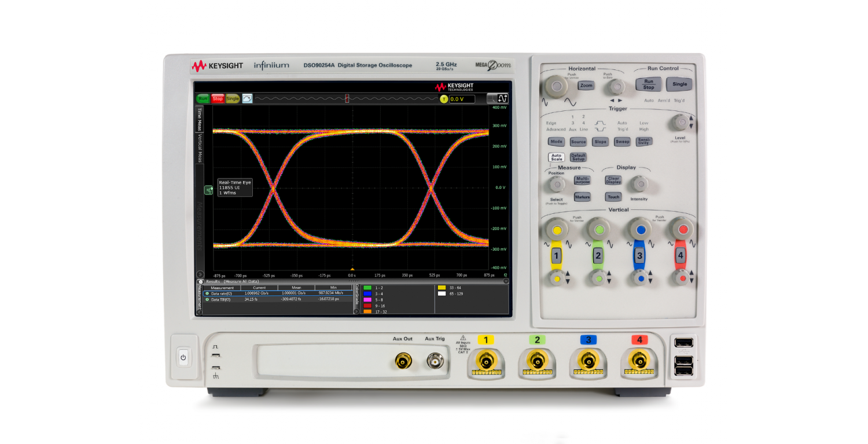The width and height of the screenshot is (868, 444).
Task: Collapse the ColorGrade panel bottom chevron
Action: [356, 311]
